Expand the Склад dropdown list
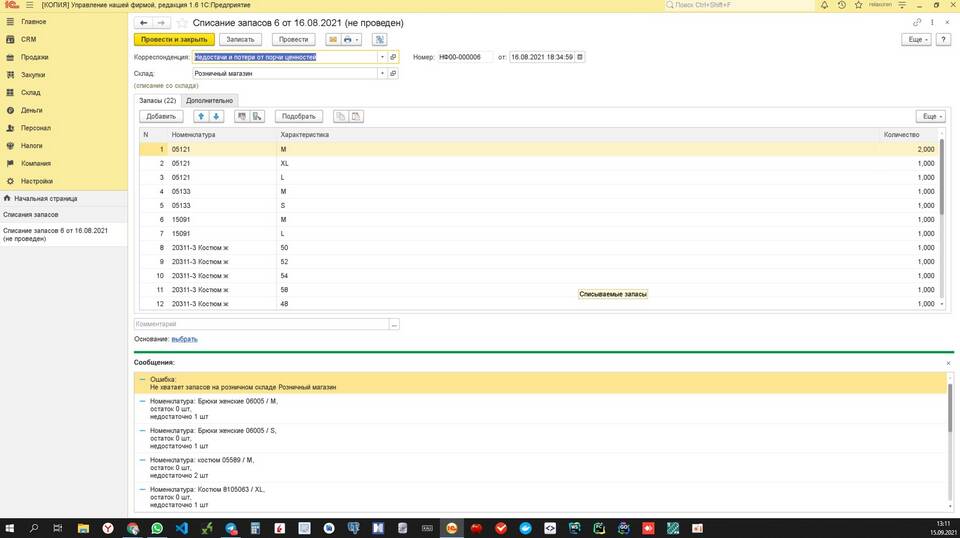 coord(382,73)
